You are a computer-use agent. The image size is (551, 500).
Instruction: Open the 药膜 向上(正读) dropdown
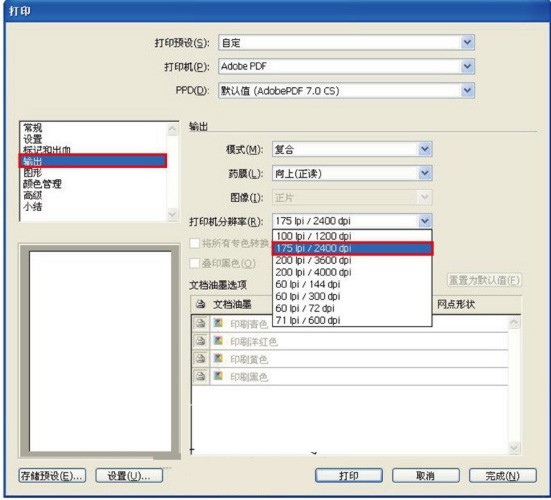point(425,173)
